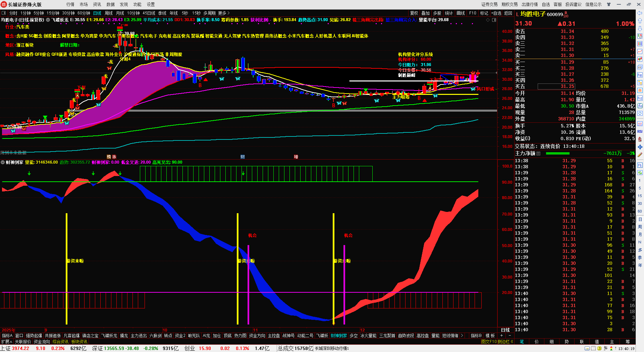Click the FIZ sidebar icon
The image size is (644, 352).
pos(640,98)
